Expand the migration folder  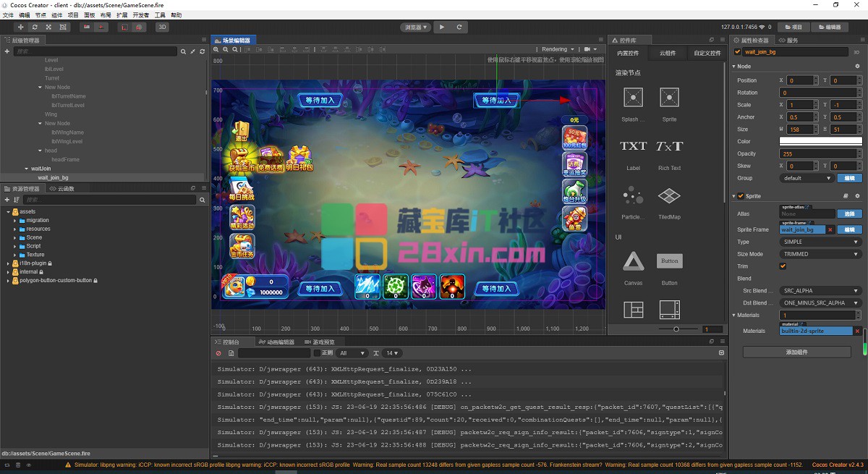pos(14,220)
